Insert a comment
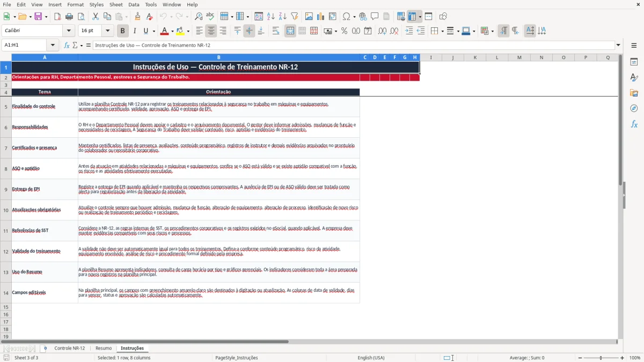The width and height of the screenshot is (644, 362). [x=375, y=17]
